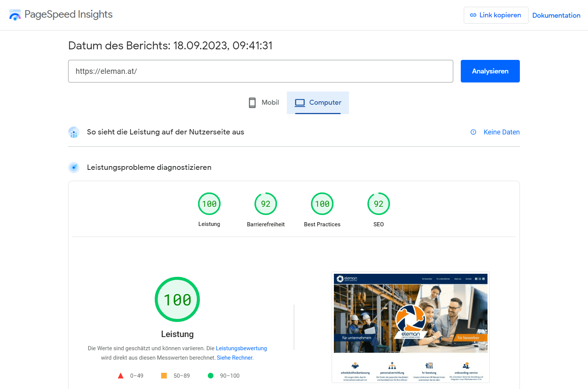Click the Computer laptop icon
This screenshot has width=588, height=389.
[300, 102]
